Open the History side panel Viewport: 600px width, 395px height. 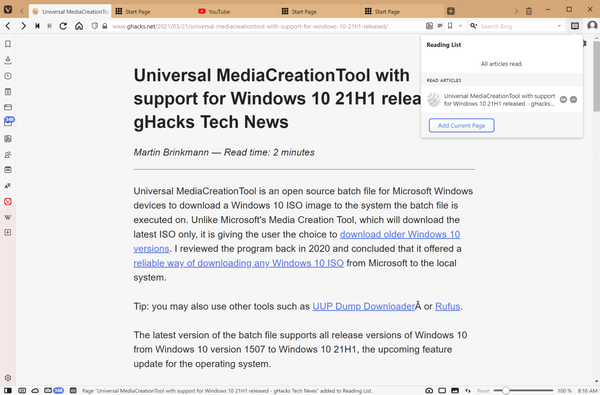pos(8,76)
